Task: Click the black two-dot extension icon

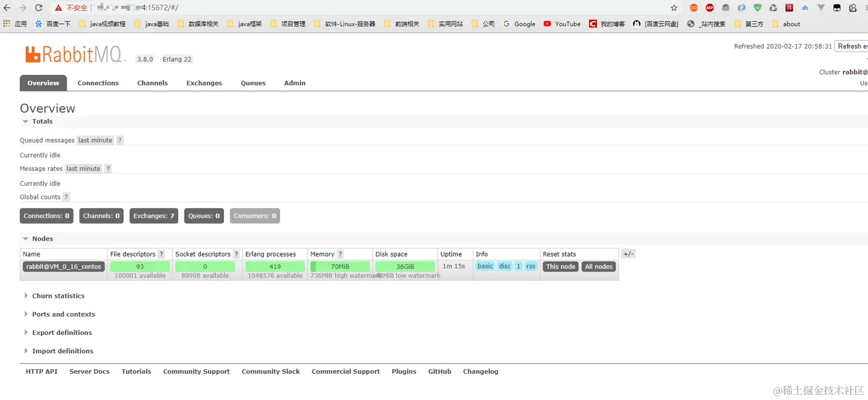Action: coord(837,8)
